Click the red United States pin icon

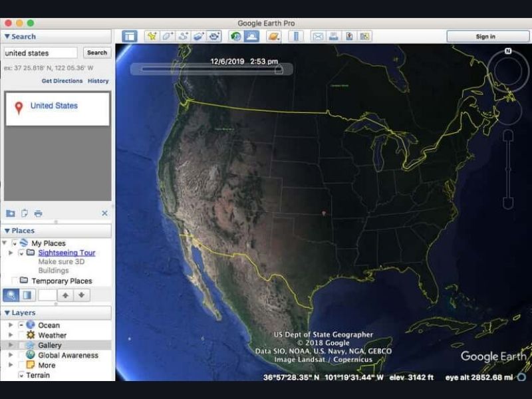tap(19, 108)
